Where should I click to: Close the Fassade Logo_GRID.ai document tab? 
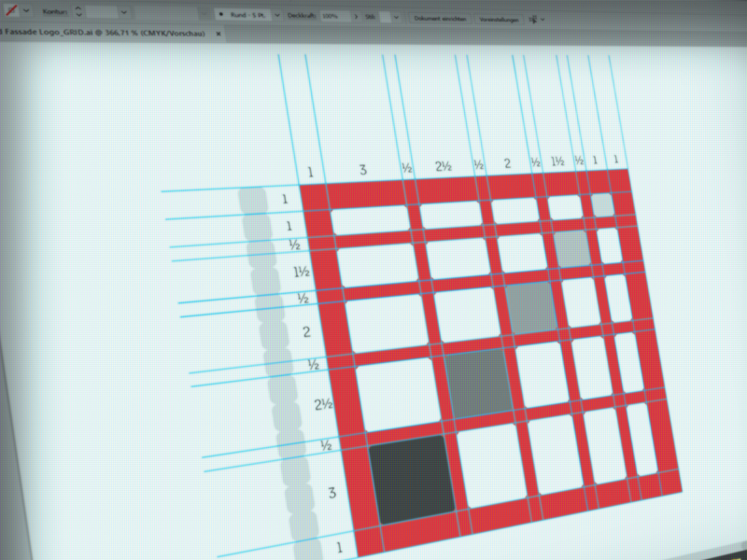[218, 34]
